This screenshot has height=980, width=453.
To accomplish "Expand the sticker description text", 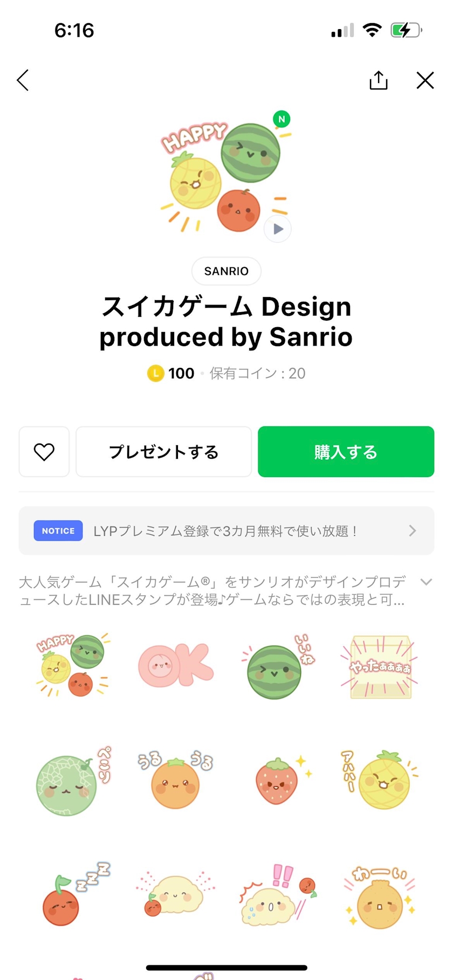I will pyautogui.click(x=426, y=582).
